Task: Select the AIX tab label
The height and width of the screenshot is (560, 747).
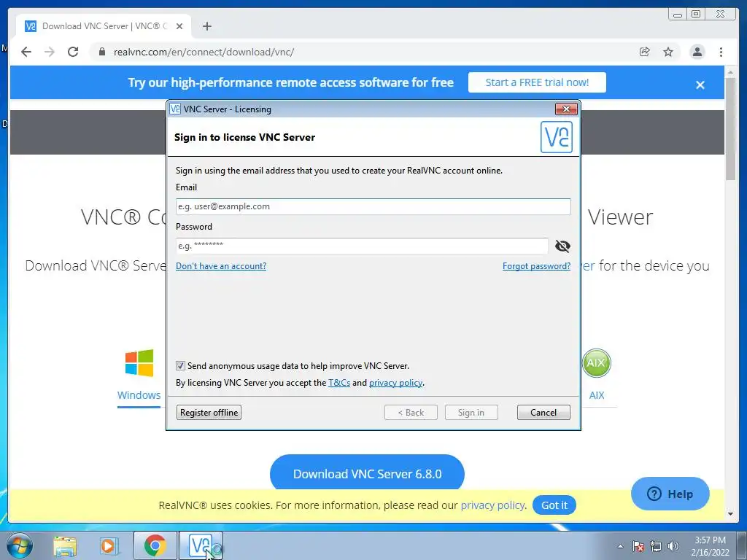Action: (597, 394)
